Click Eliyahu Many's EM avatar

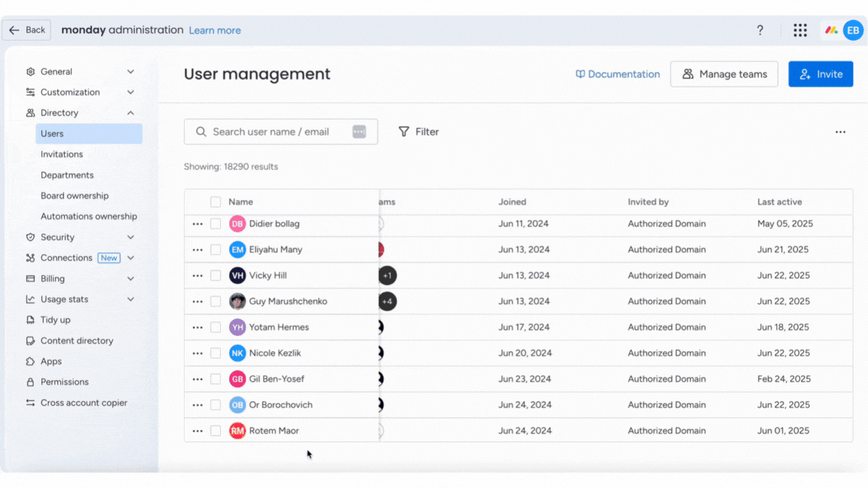pos(237,249)
